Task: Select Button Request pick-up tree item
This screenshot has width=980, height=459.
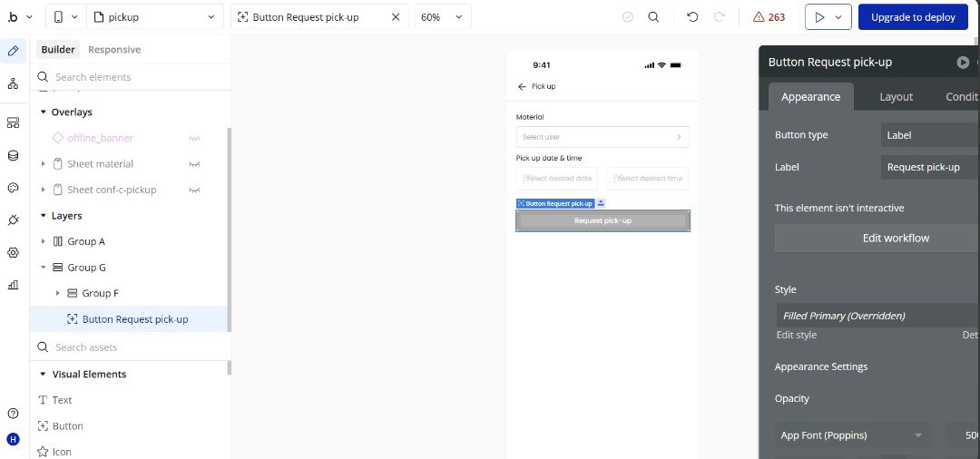Action: pos(130,319)
